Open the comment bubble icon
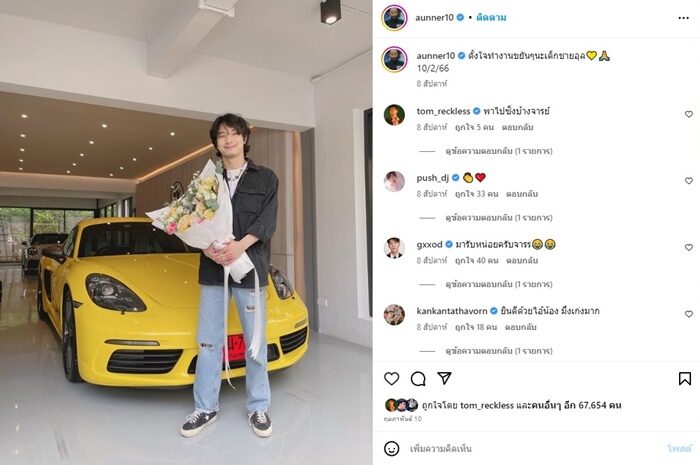Screen dimensions: 700x465 coord(418,379)
